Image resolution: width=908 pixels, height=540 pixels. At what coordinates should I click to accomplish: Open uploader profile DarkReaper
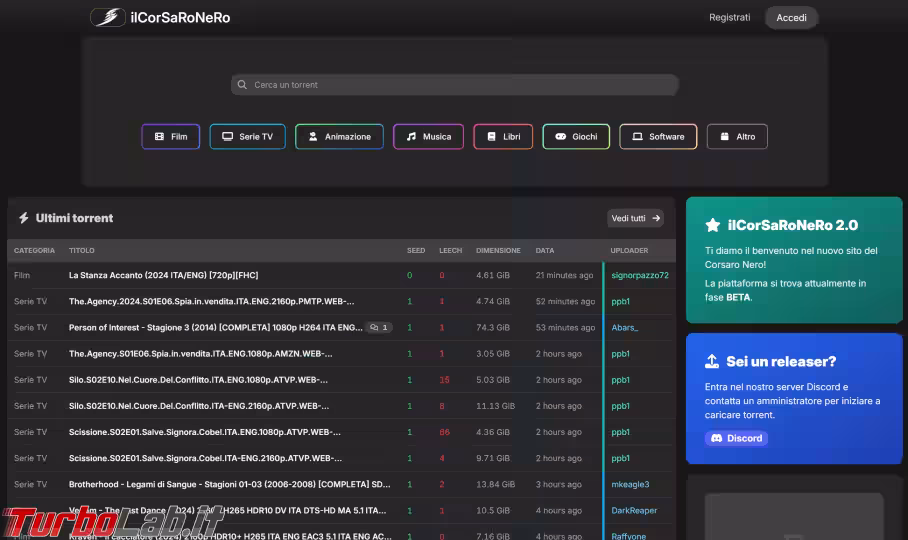pos(634,510)
